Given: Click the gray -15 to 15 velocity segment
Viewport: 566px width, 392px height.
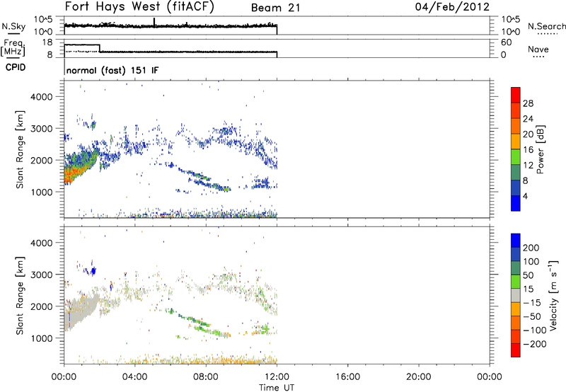Looking at the screenshot, I should (x=516, y=295).
